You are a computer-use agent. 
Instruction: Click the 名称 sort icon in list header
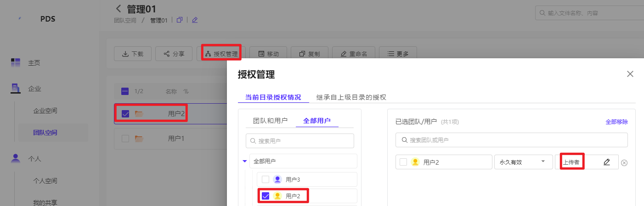coord(186,91)
